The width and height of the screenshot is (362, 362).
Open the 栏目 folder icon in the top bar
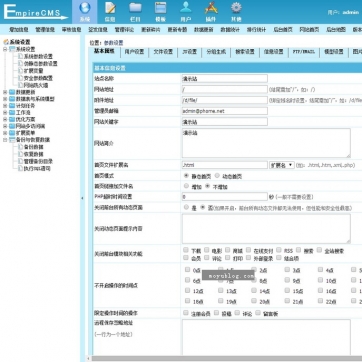point(135,8)
